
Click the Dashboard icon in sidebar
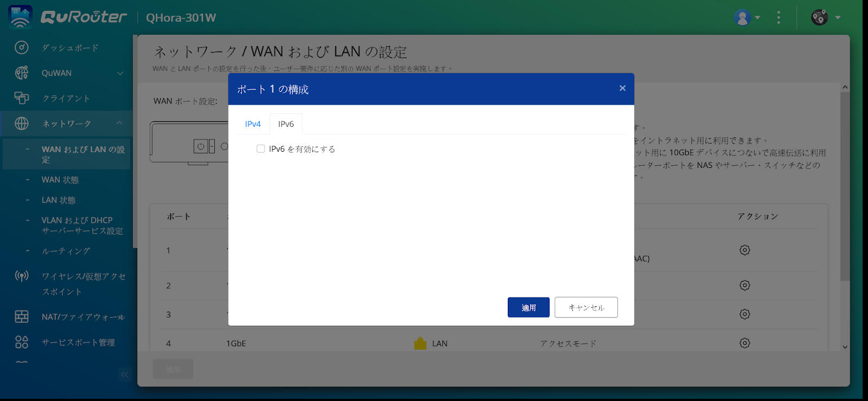[x=21, y=48]
